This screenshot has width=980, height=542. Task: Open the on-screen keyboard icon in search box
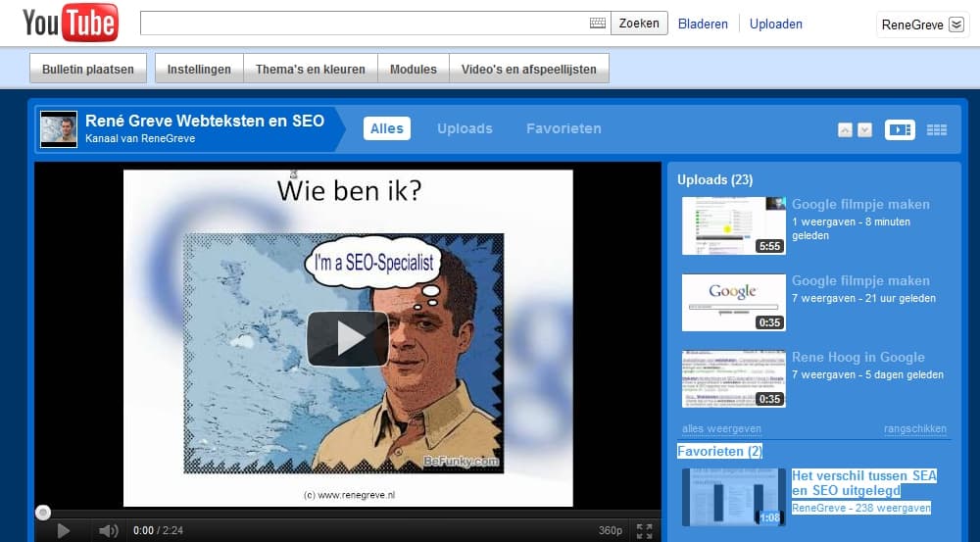pos(598,24)
